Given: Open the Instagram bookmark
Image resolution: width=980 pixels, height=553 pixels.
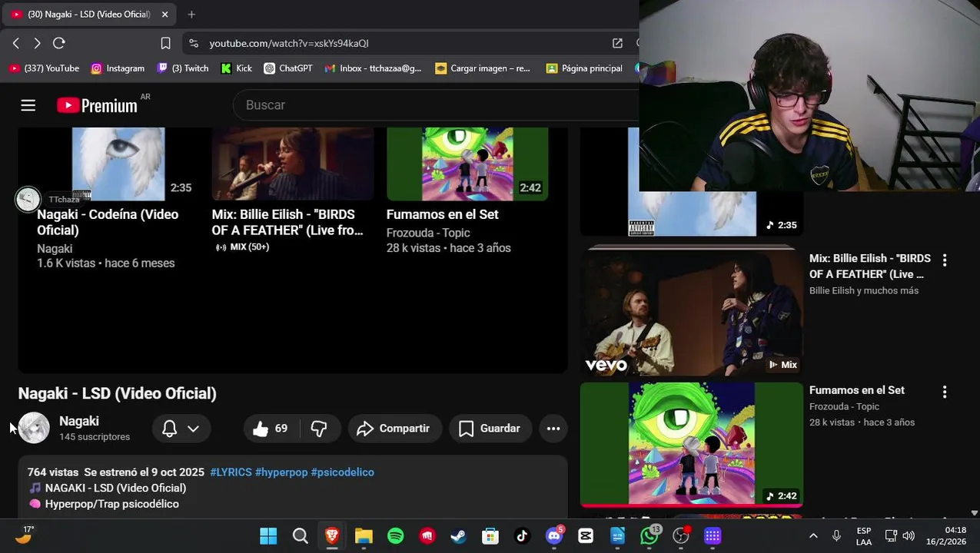Looking at the screenshot, I should (x=118, y=68).
